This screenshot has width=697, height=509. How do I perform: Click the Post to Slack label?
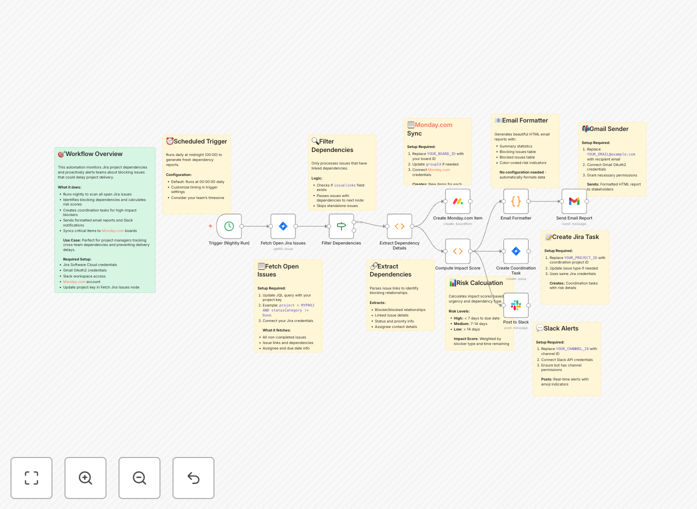(516, 322)
